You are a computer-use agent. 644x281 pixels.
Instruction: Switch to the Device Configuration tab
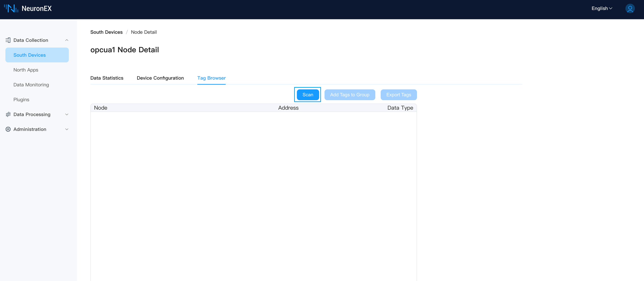[x=160, y=78]
